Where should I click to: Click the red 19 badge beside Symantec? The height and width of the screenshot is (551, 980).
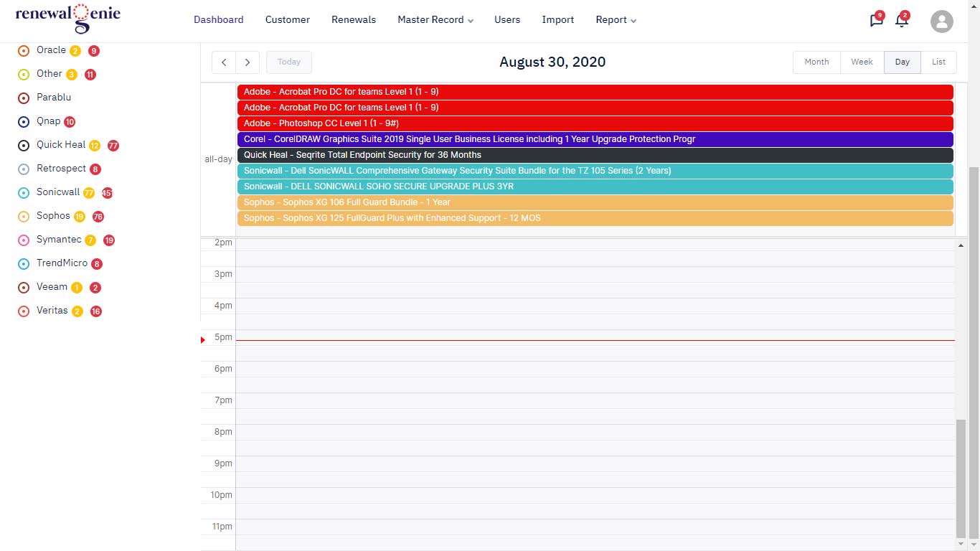coord(109,240)
